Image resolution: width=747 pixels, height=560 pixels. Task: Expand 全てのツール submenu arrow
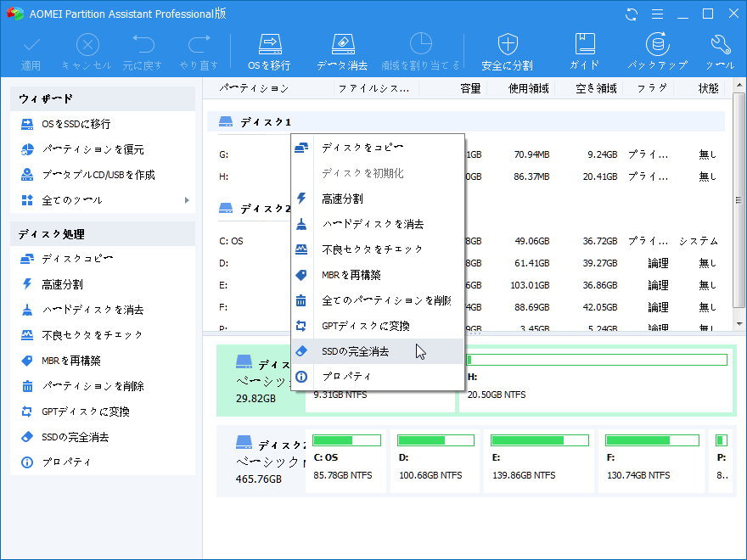[187, 200]
